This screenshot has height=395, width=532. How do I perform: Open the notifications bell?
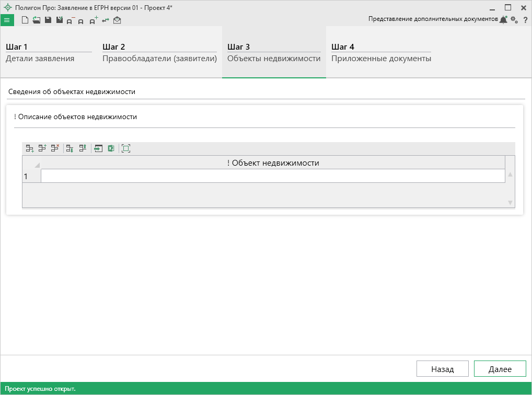[503, 20]
